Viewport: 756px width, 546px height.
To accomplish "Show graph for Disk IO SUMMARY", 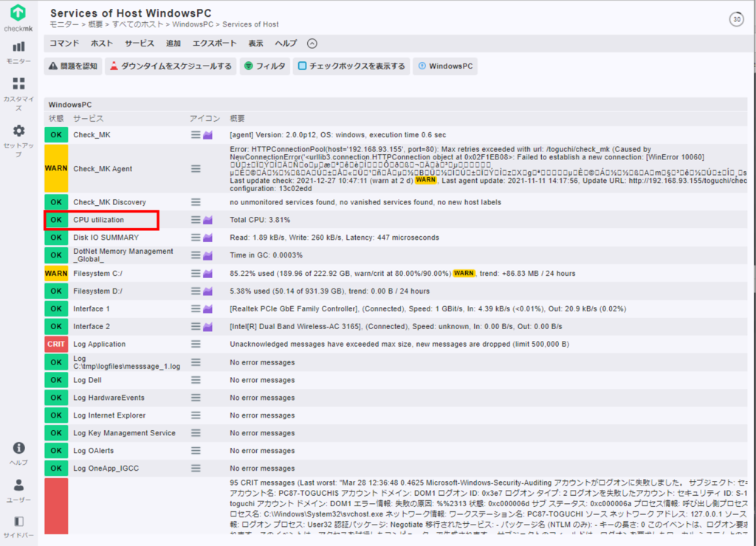I will tap(207, 238).
